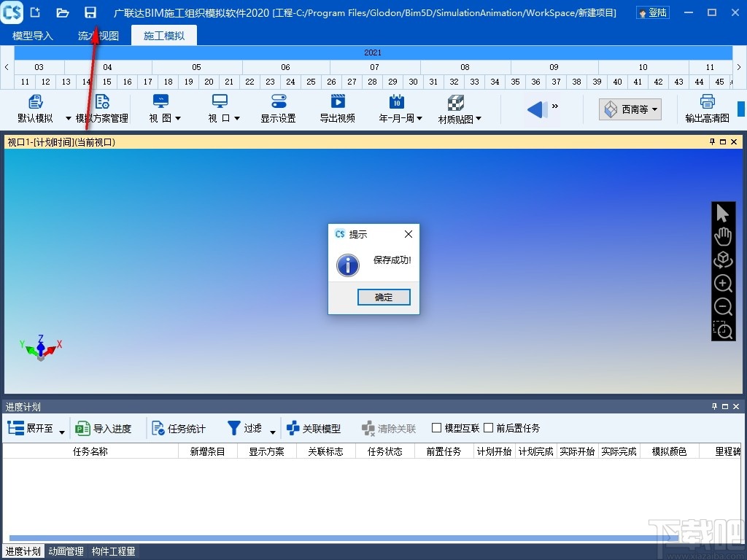Viewport: 747px width, 560px height.
Task: Click the 2021 year bar on timeline
Action: click(x=373, y=52)
